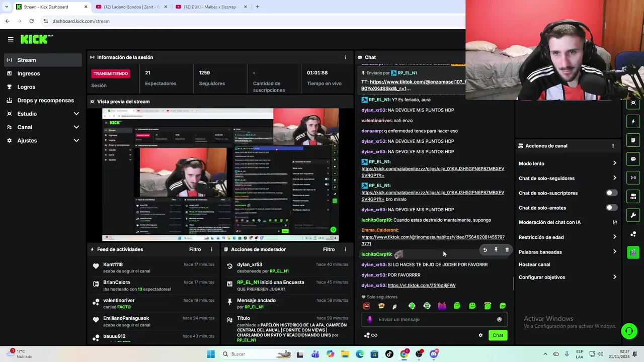Expand the Canal sidebar section
This screenshot has height=362, width=644.
[42, 127]
